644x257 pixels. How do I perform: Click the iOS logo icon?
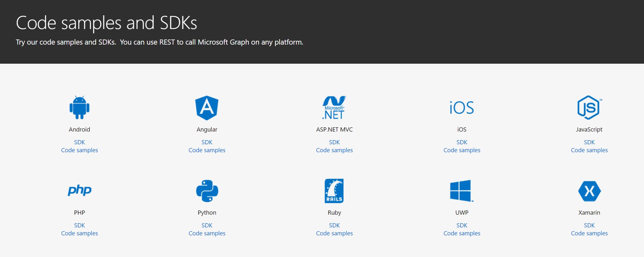(461, 108)
